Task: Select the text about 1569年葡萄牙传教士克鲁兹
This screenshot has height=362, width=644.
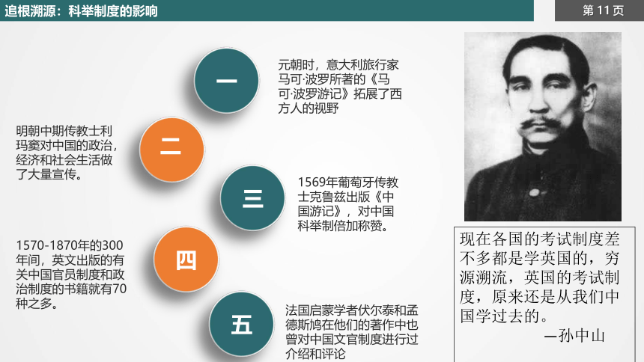Action: coord(348,204)
